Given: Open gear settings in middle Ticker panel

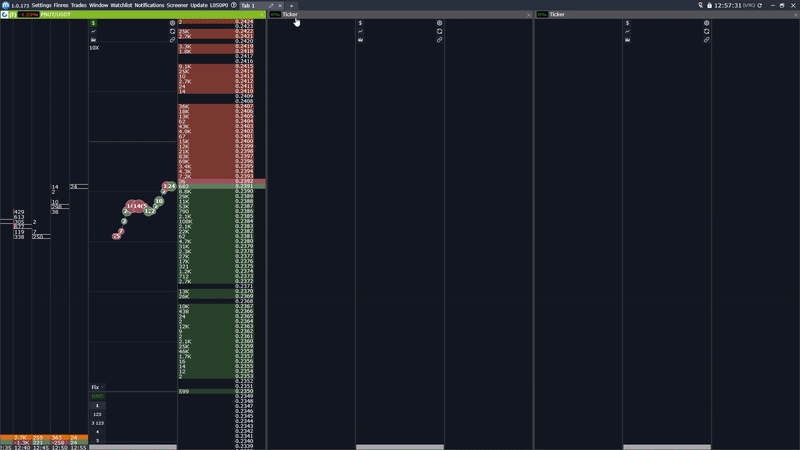Looking at the screenshot, I should [439, 23].
